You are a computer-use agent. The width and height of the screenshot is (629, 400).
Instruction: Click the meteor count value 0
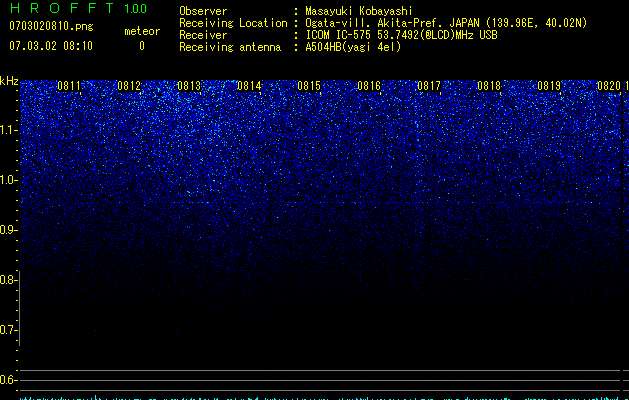pos(142,46)
